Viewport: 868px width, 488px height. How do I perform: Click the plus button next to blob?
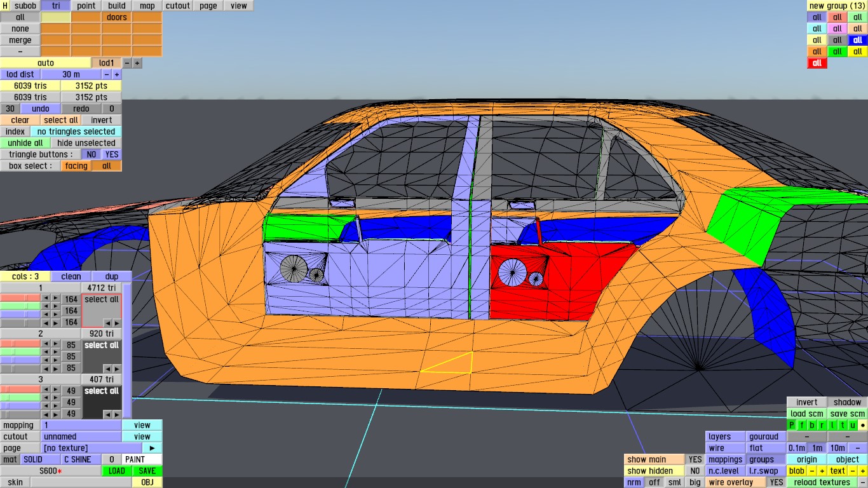(x=822, y=471)
